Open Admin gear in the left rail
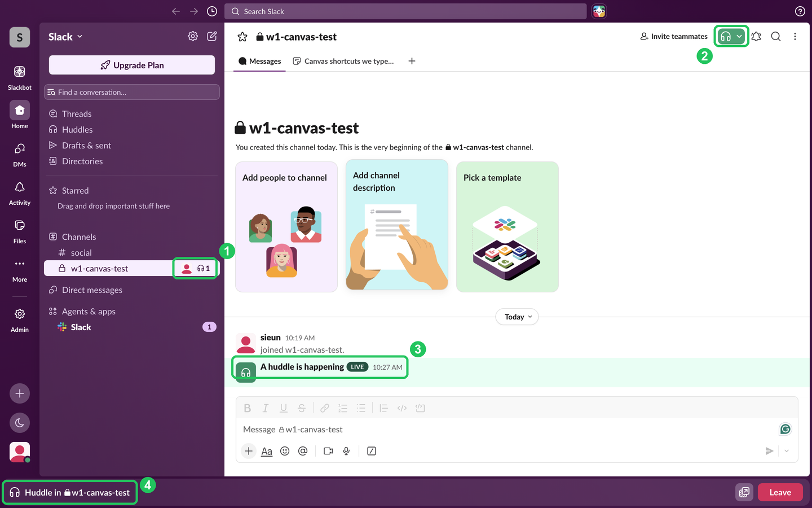Image resolution: width=812 pixels, height=508 pixels. click(x=20, y=319)
